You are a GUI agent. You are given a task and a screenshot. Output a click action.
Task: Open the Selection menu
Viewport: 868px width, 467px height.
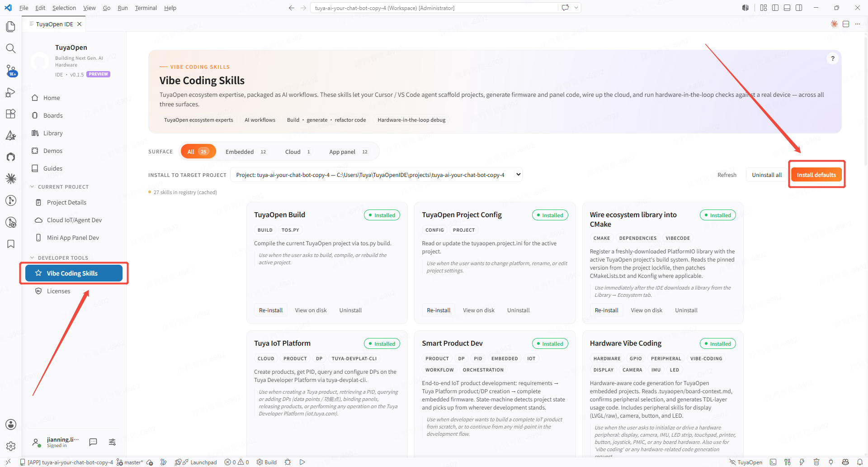(x=64, y=8)
